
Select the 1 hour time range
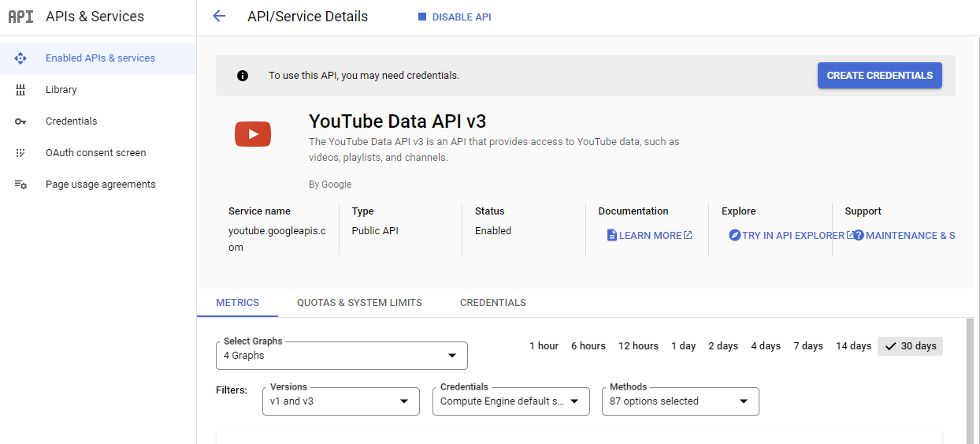544,346
